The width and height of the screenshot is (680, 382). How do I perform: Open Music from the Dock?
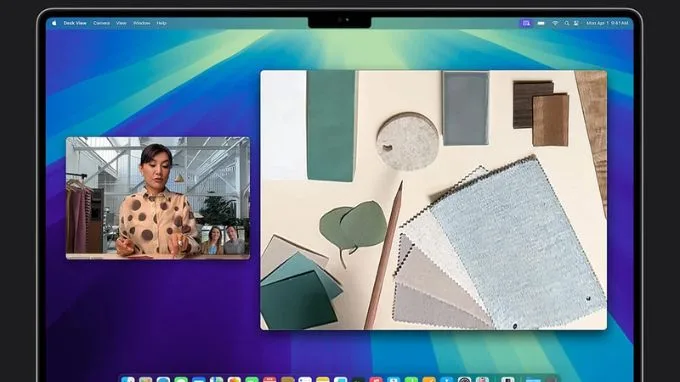tap(376, 379)
